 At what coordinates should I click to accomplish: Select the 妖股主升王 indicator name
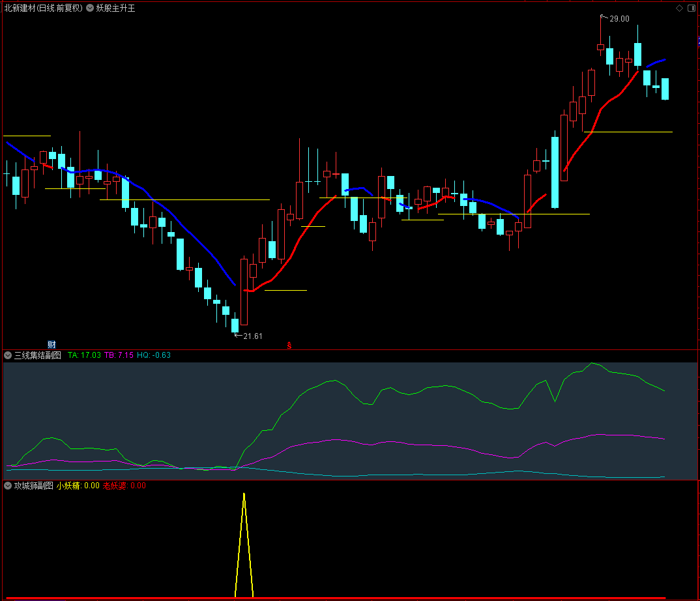click(115, 8)
